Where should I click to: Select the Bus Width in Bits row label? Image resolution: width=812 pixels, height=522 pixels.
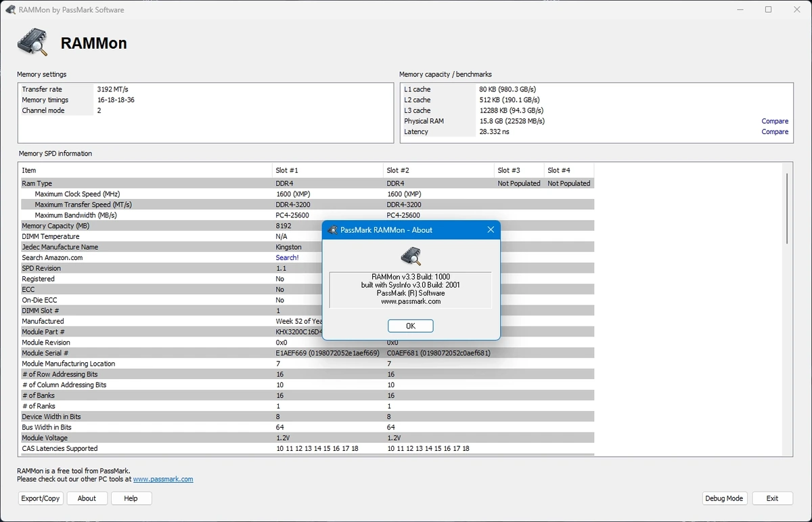[x=47, y=427]
